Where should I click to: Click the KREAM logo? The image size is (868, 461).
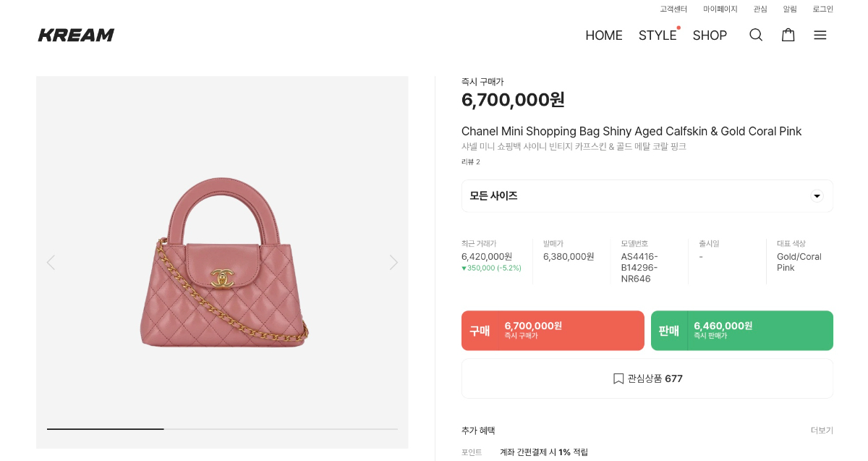(76, 35)
